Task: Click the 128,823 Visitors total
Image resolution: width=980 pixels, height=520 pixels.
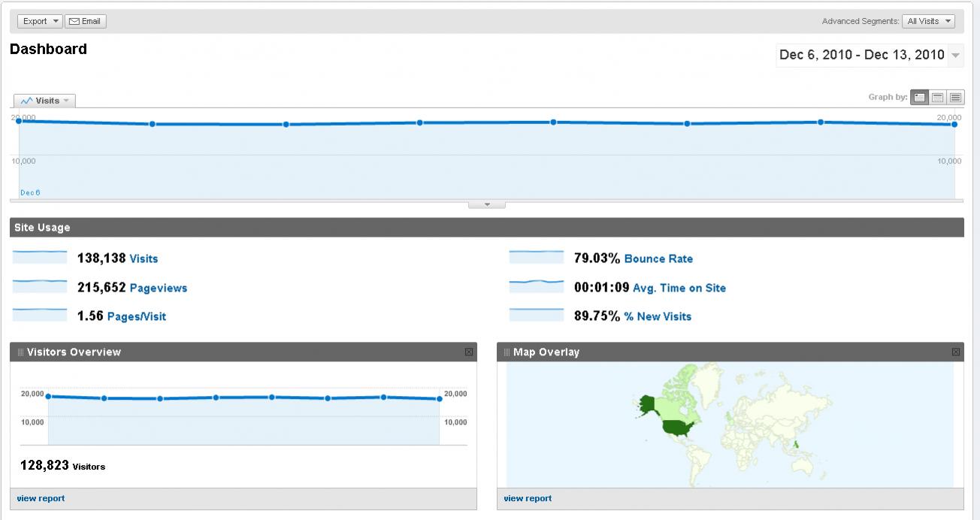Action: pos(62,466)
